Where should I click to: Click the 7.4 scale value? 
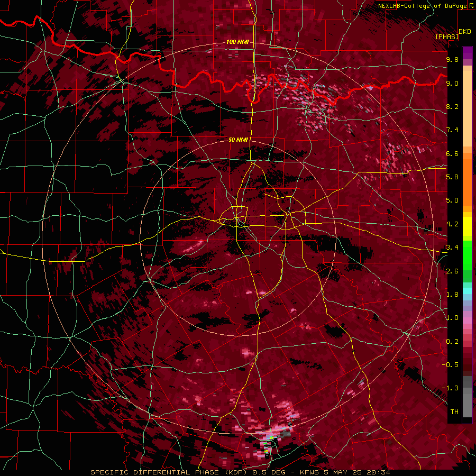point(452,130)
